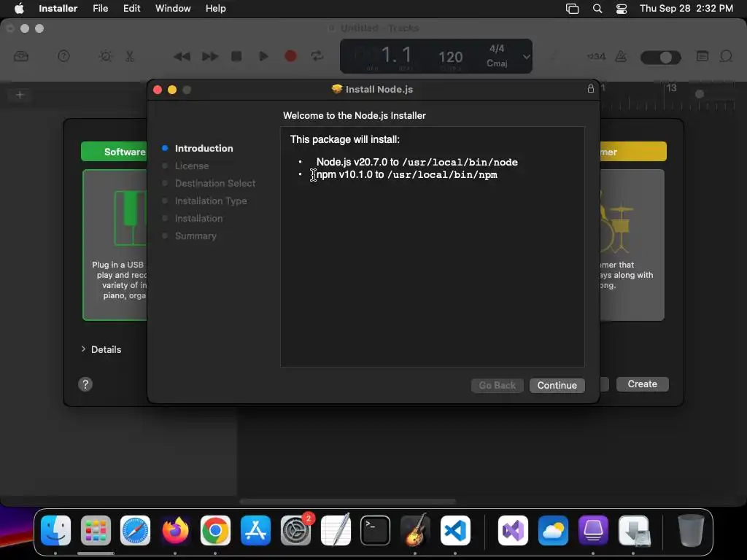Viewport: 747px width, 560px height.
Task: Click Continue in the Node.js installer
Action: pyautogui.click(x=557, y=385)
